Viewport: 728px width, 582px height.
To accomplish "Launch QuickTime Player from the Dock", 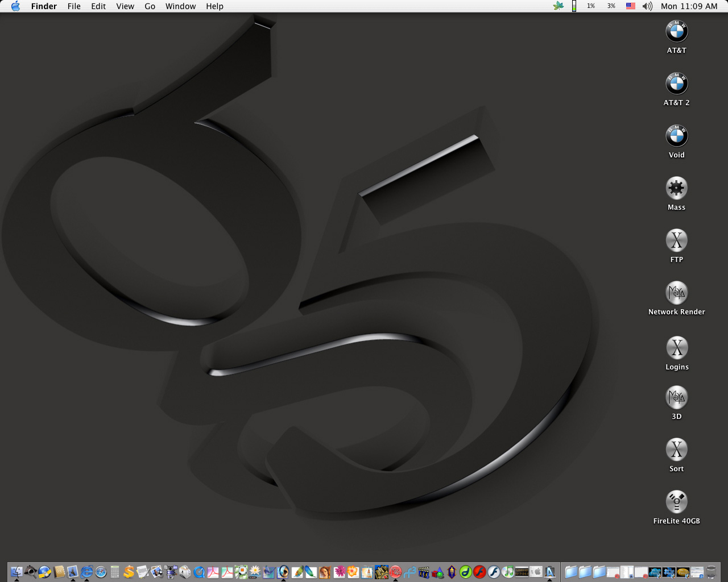I will (x=199, y=571).
